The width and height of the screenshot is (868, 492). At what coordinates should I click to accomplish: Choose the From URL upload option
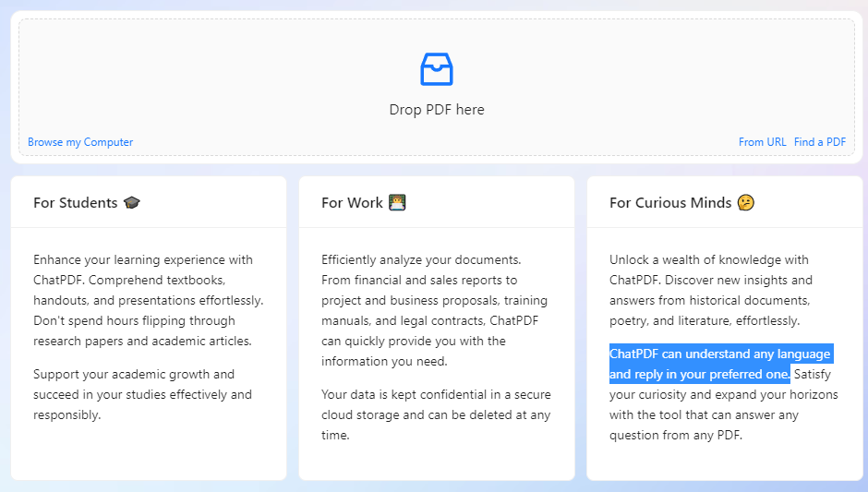pyautogui.click(x=762, y=142)
